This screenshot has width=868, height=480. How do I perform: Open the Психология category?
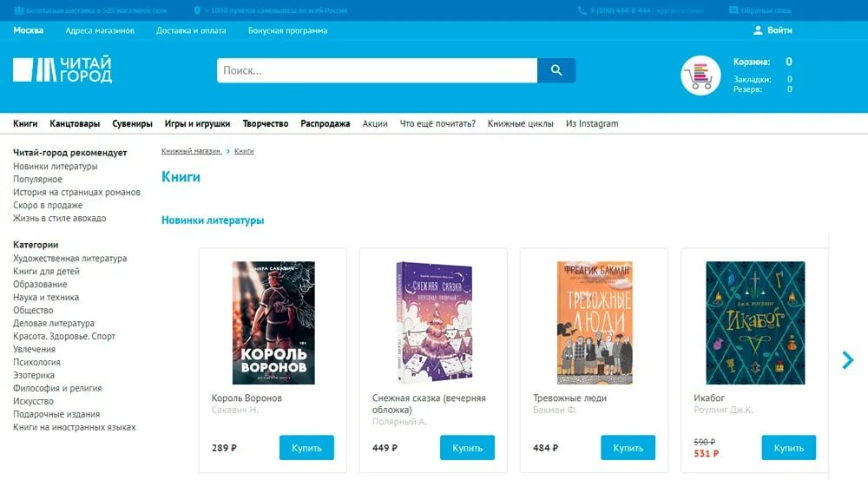pos(36,362)
